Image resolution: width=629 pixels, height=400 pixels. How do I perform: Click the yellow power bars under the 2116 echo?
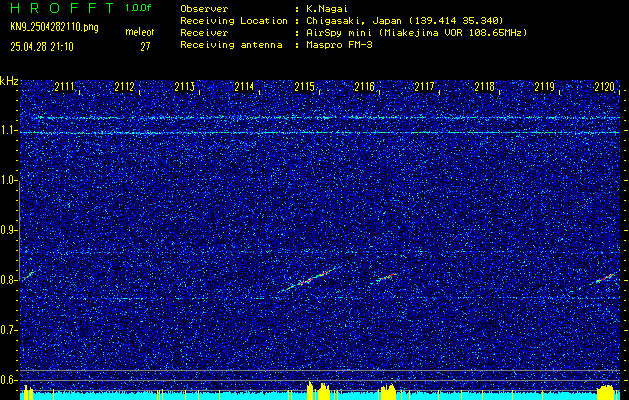pyautogui.click(x=388, y=392)
